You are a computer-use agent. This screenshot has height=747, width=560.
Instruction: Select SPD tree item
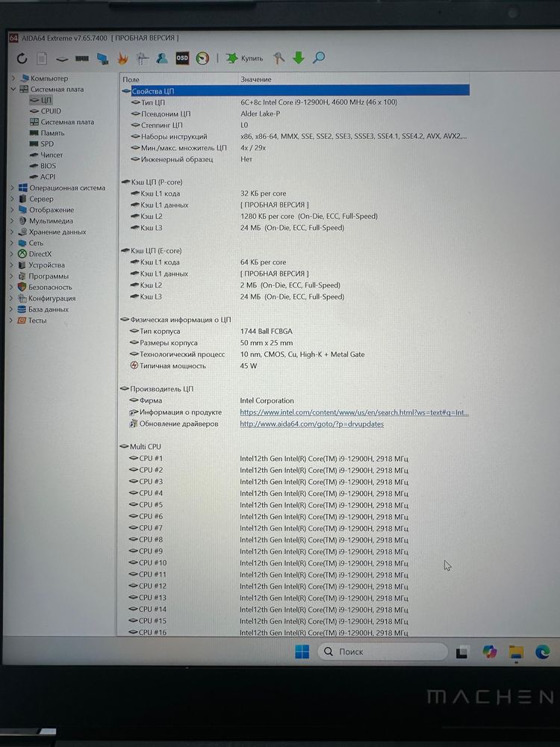[42, 144]
